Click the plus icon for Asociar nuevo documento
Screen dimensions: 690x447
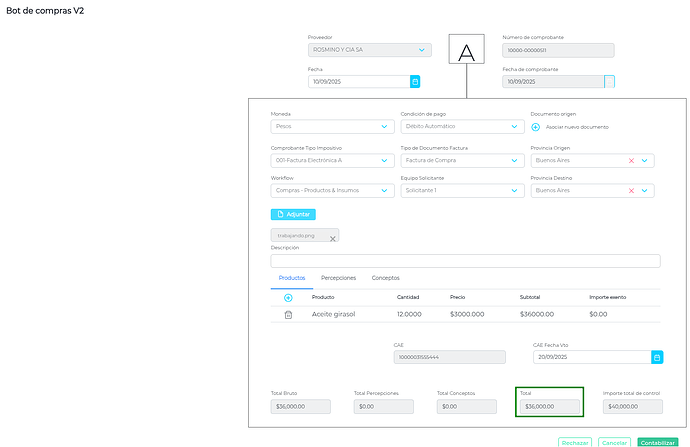[x=536, y=127]
